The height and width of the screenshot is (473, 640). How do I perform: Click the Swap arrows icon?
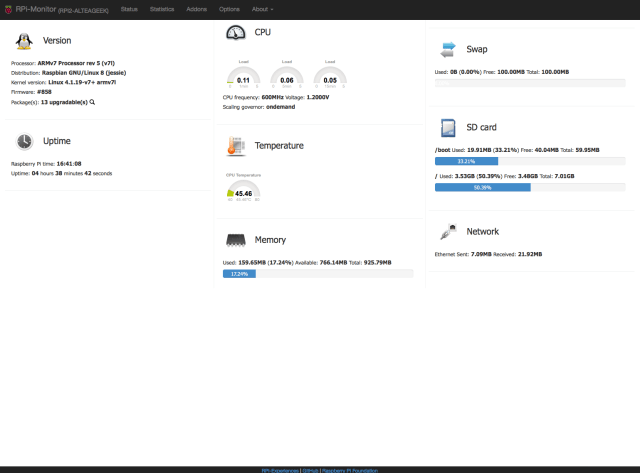click(449, 48)
